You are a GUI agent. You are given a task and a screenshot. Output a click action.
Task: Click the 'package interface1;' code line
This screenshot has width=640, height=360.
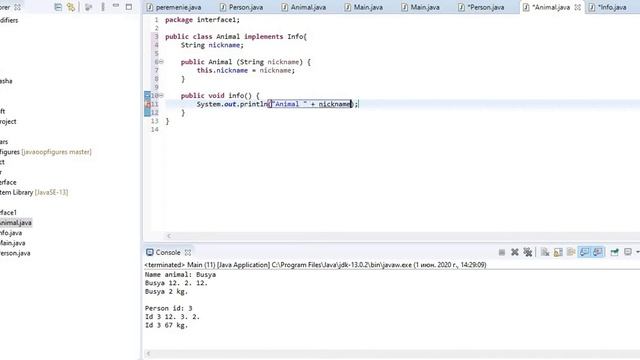(202, 20)
